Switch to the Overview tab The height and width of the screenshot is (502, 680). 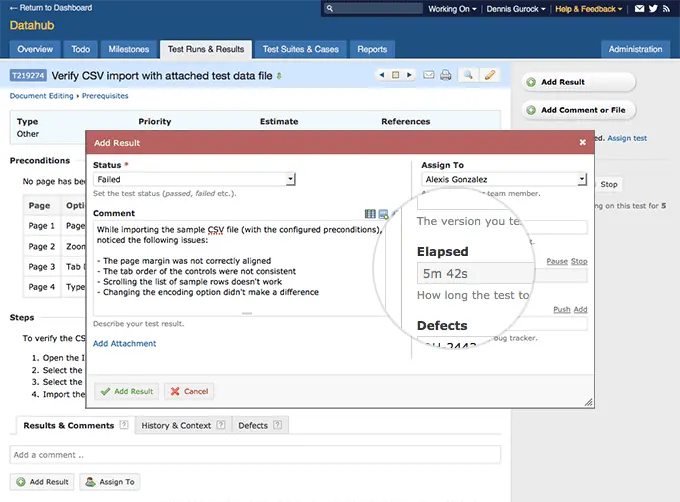[35, 49]
